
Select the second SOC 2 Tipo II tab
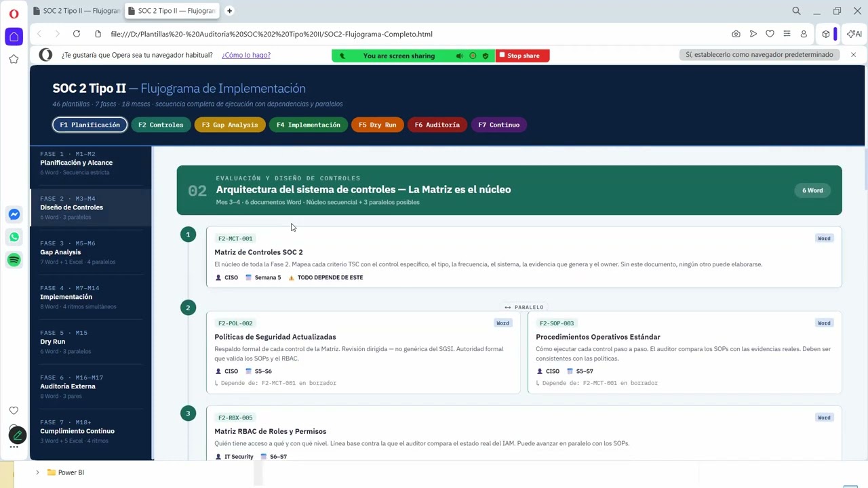(172, 11)
